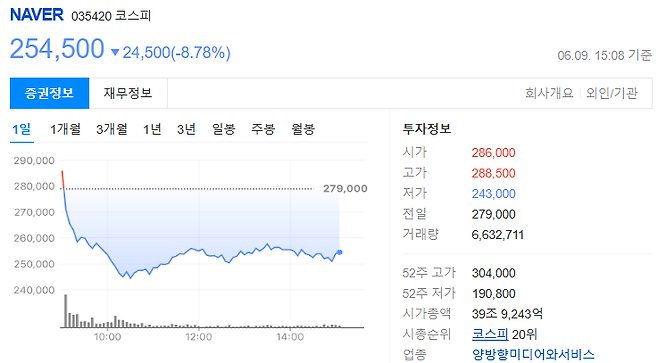
Task: Show the 1년 chart
Action: click(152, 129)
